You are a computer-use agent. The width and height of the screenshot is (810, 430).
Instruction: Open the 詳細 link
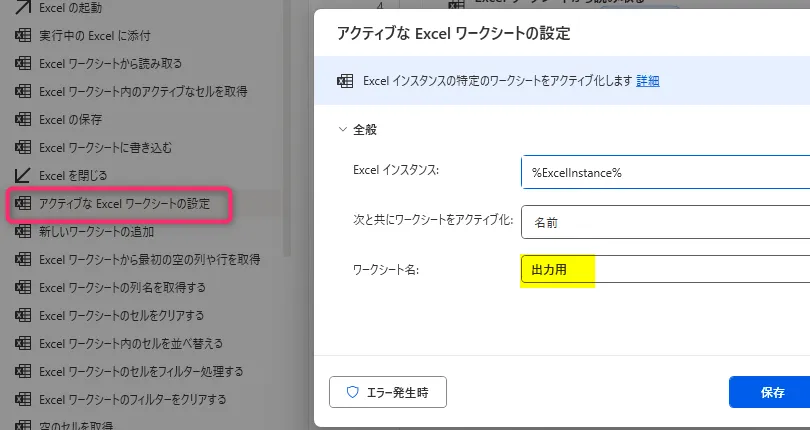click(648, 81)
